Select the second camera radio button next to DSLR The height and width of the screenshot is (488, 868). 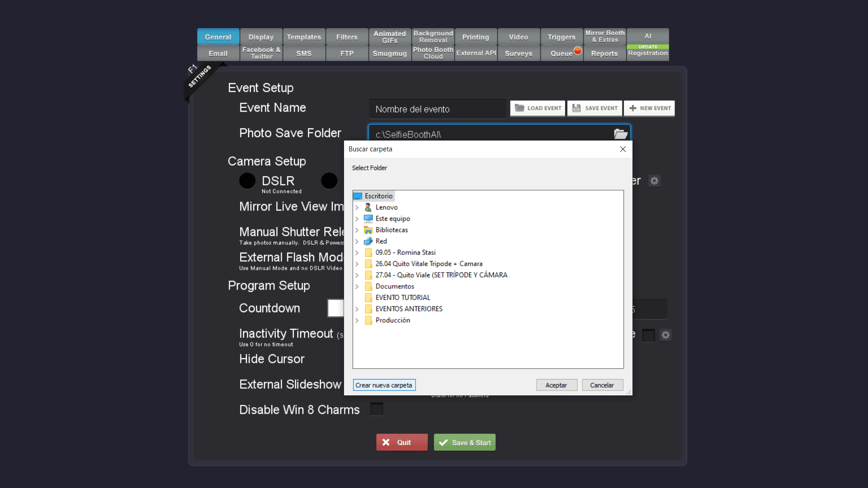click(329, 181)
